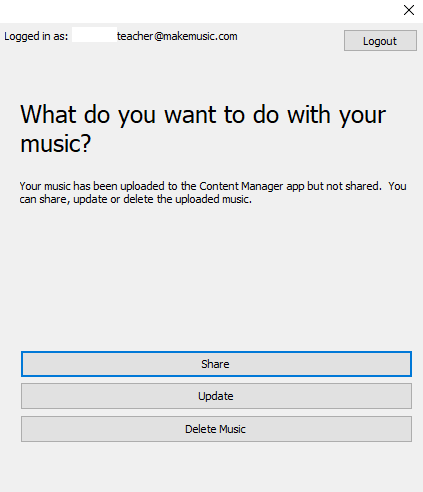Screen dimensions: 423x492
Task: Click the word 'music?' in the heading
Action: [x=55, y=144]
